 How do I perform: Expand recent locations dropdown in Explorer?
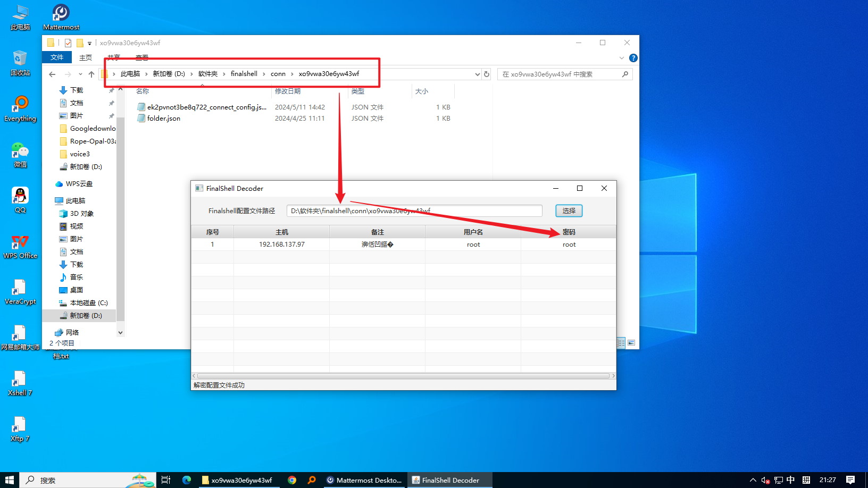pyautogui.click(x=80, y=74)
